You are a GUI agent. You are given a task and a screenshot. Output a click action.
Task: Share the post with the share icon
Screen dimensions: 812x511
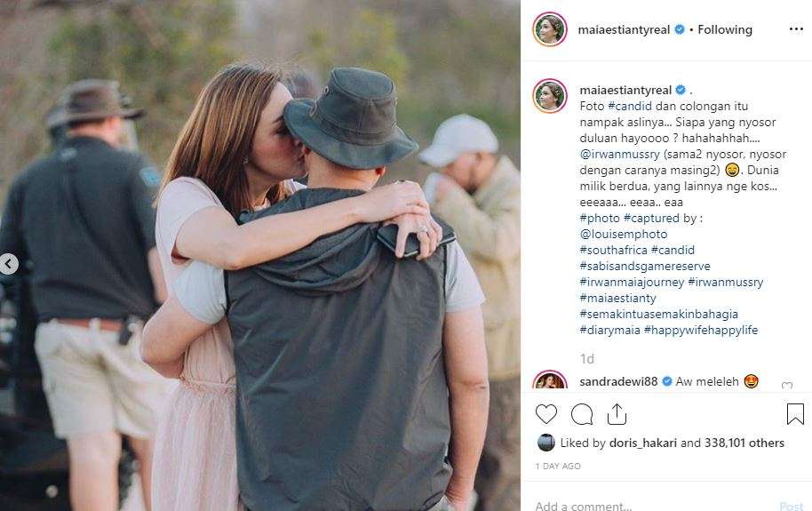[617, 414]
